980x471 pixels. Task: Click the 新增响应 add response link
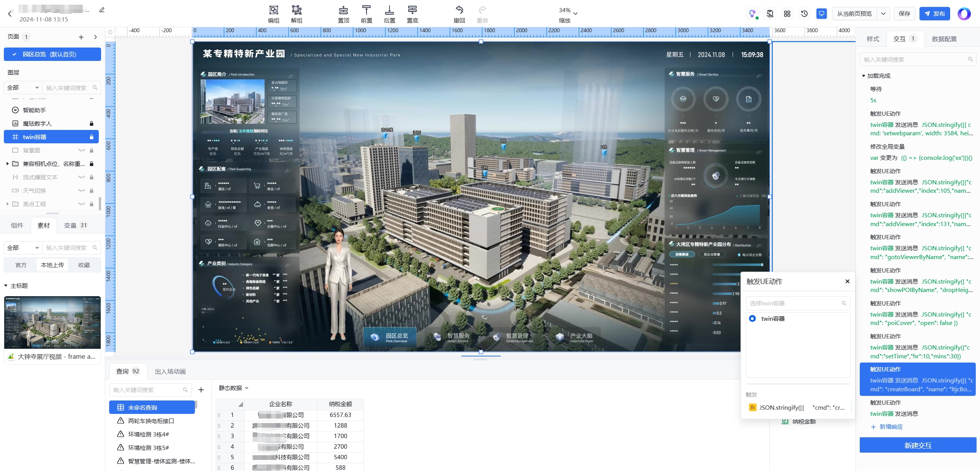tap(887, 427)
